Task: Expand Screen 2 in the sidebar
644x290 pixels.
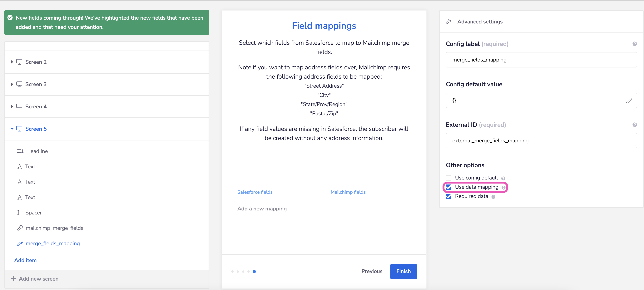Action: coord(12,62)
